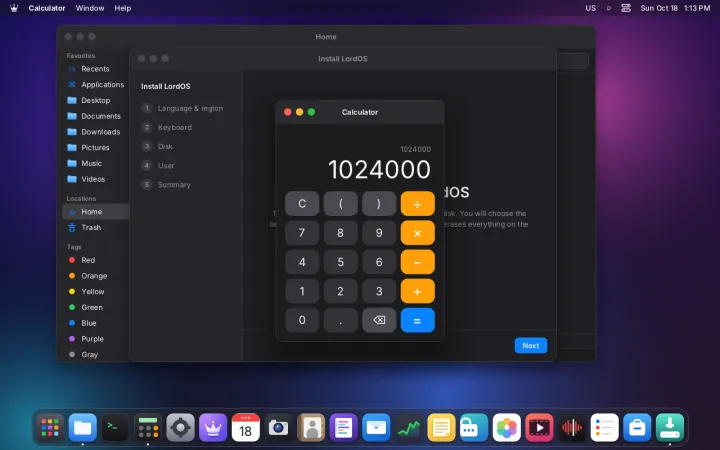The image size is (720, 450).
Task: Open the Calculator menu in menu bar
Action: click(x=47, y=8)
